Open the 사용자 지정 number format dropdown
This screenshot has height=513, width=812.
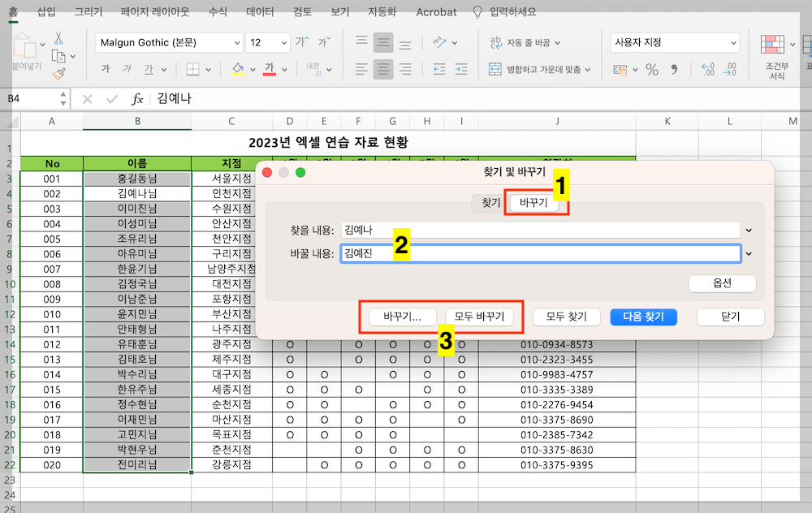click(674, 43)
